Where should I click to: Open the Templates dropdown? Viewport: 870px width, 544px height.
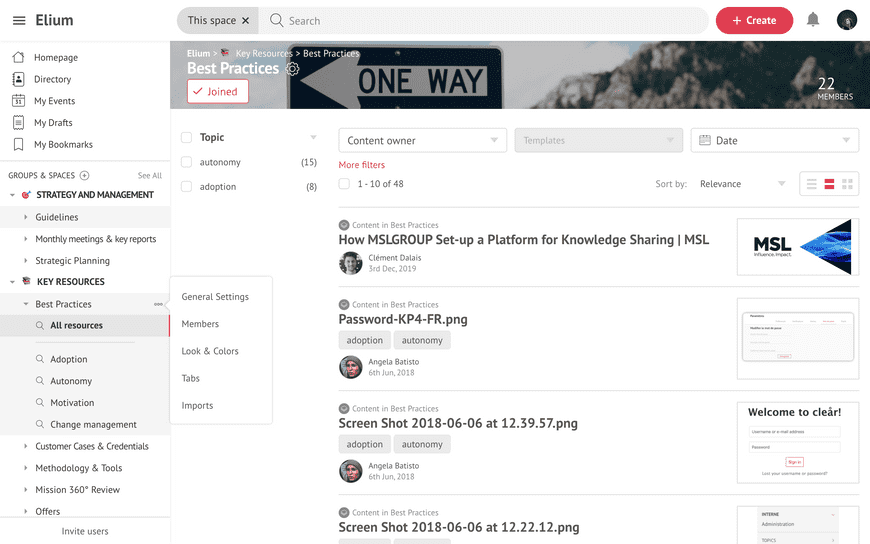(x=598, y=140)
